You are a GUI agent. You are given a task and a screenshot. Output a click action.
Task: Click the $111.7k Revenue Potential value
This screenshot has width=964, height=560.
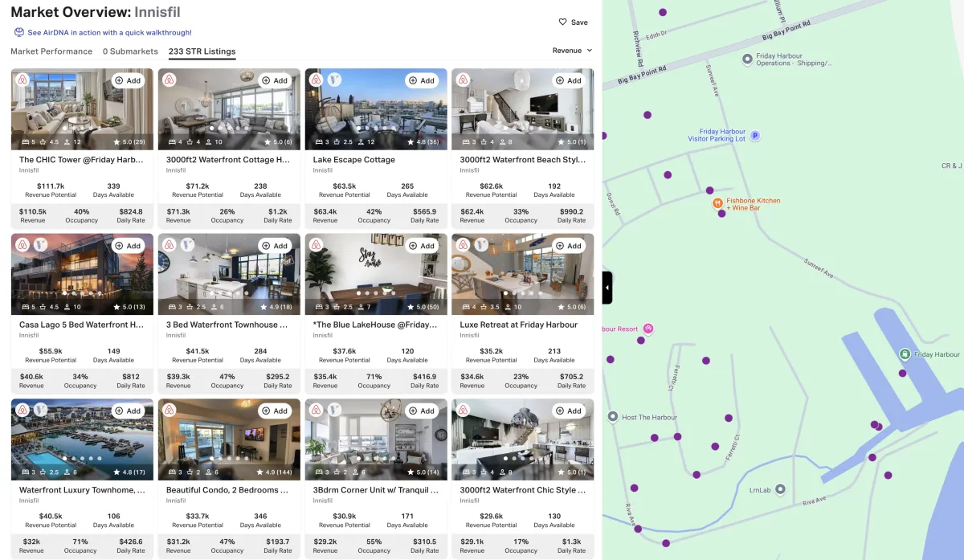coord(51,186)
